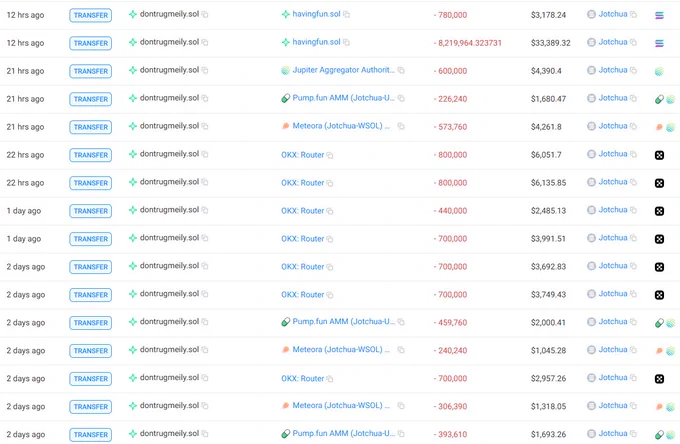680x444 pixels.
Task: Select amount -459,760
Action: pyautogui.click(x=450, y=323)
